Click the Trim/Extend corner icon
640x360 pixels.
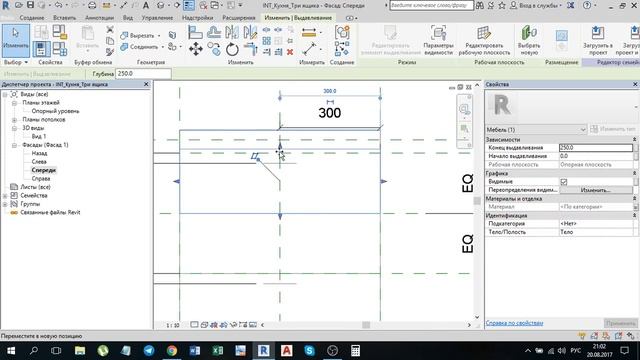[x=251, y=49]
